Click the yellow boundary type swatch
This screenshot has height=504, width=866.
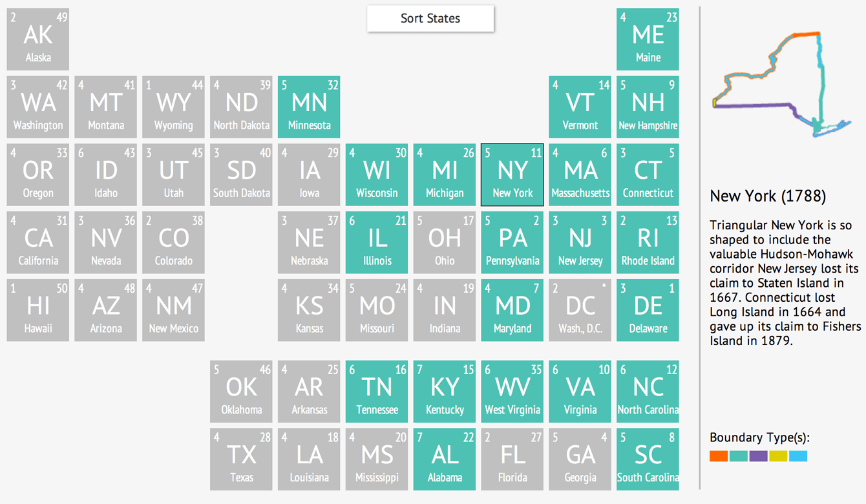[778, 456]
